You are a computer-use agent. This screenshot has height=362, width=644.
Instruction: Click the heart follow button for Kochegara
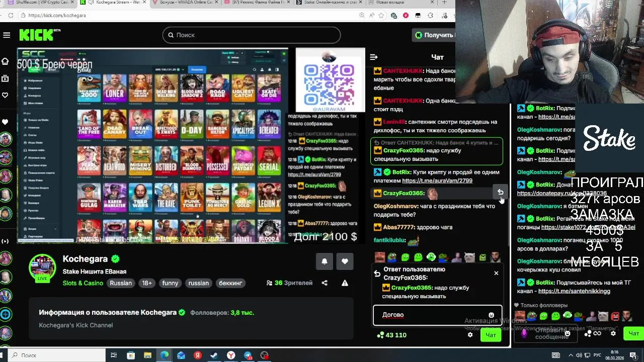click(345, 261)
